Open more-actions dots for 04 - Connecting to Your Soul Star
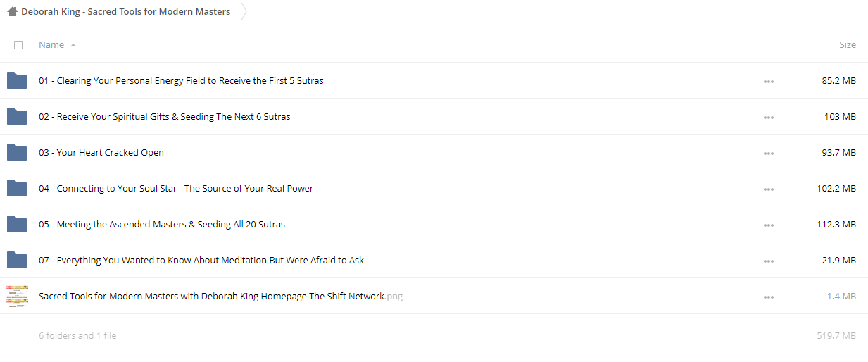The width and height of the screenshot is (868, 362). (x=768, y=189)
